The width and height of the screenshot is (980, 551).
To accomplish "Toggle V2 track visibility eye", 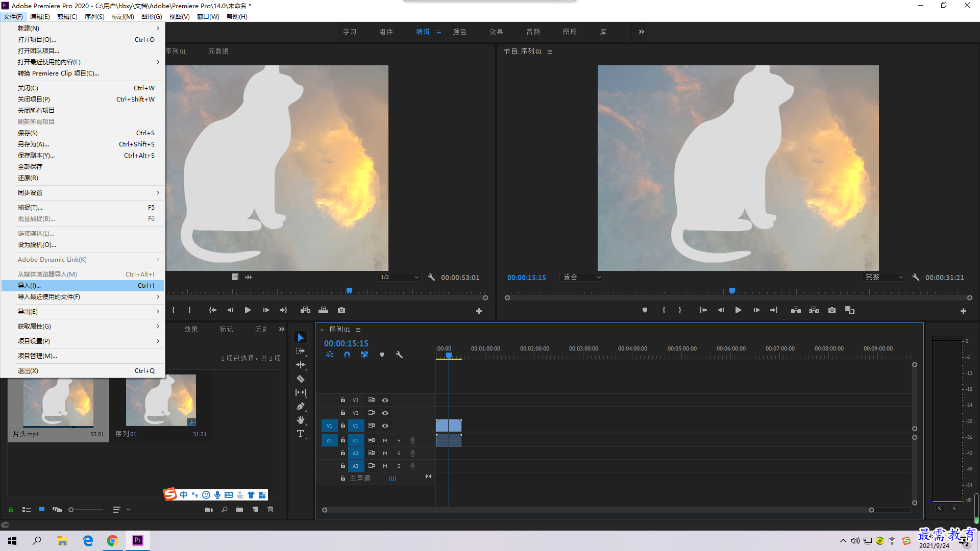I will 385,413.
